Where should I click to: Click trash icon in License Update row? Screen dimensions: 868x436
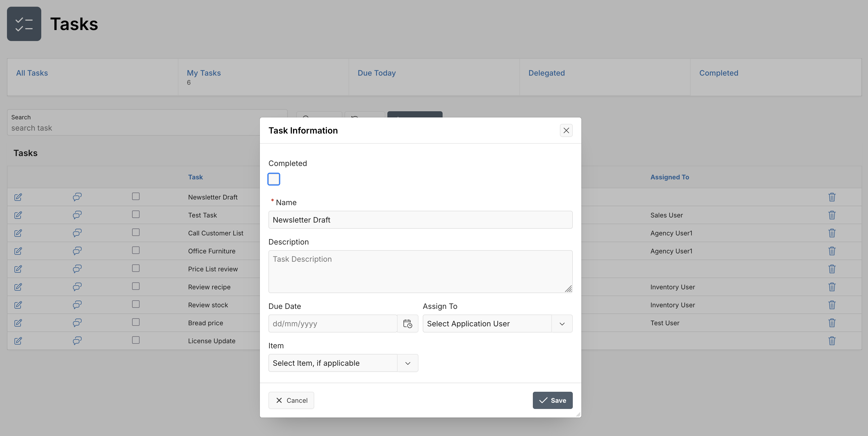pos(832,341)
